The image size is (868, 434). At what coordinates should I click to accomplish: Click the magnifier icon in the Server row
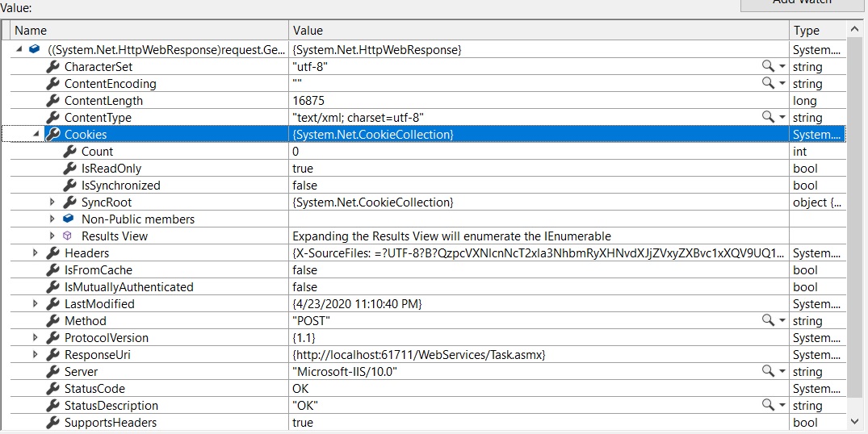coord(767,372)
